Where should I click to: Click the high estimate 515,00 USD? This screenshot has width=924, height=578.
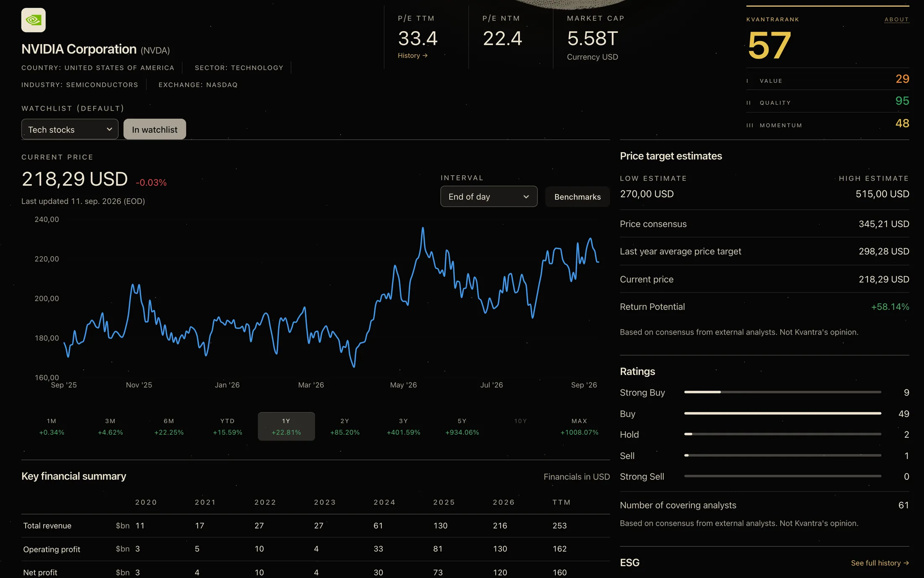(x=882, y=194)
